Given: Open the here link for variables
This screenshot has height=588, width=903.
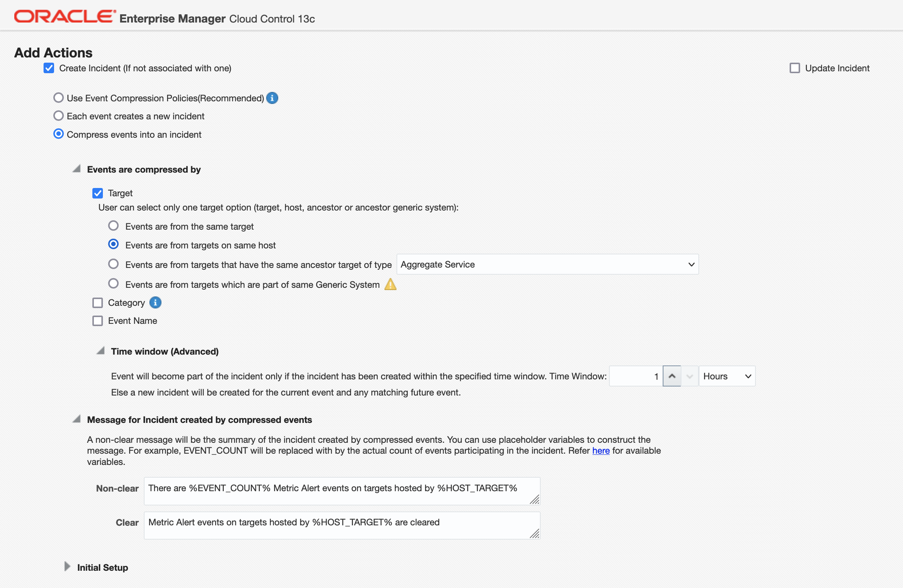Looking at the screenshot, I should pos(601,450).
